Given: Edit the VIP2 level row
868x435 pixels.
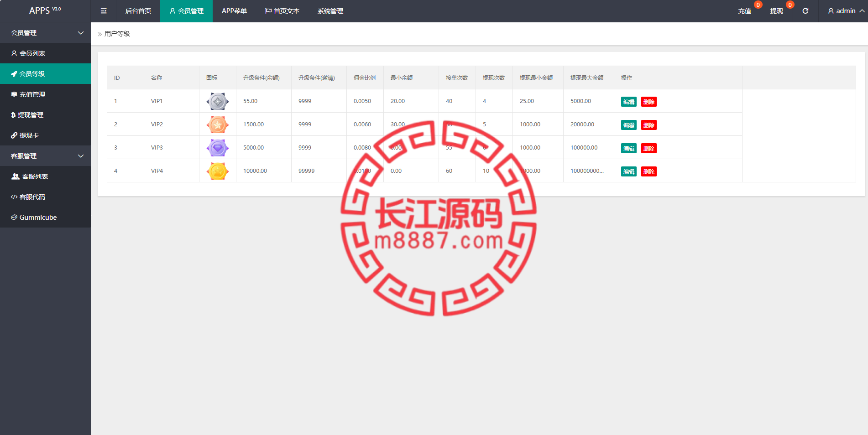Looking at the screenshot, I should (629, 125).
